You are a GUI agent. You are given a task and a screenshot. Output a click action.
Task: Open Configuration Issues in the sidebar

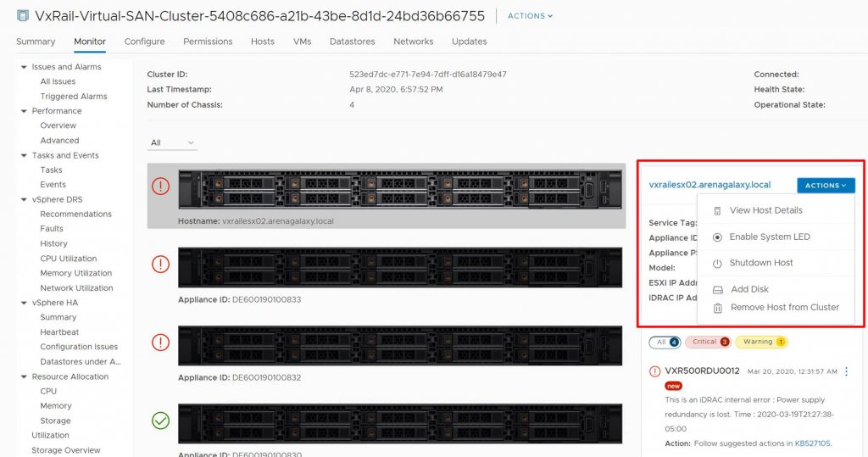point(79,347)
